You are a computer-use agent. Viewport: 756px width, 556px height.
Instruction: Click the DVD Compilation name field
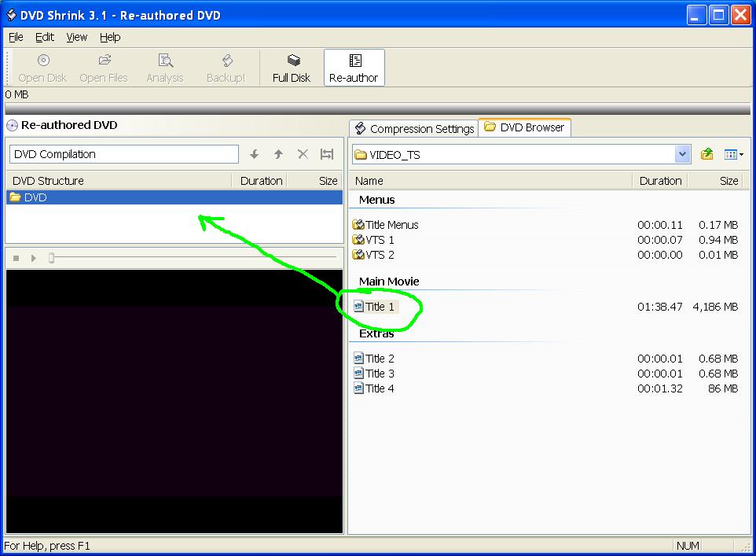pyautogui.click(x=124, y=154)
